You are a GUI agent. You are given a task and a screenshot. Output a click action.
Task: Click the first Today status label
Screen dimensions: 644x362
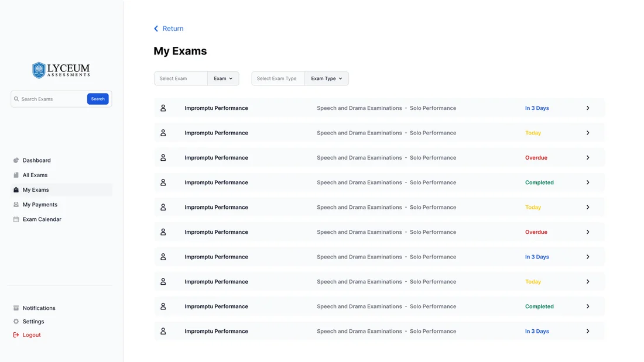(x=533, y=133)
